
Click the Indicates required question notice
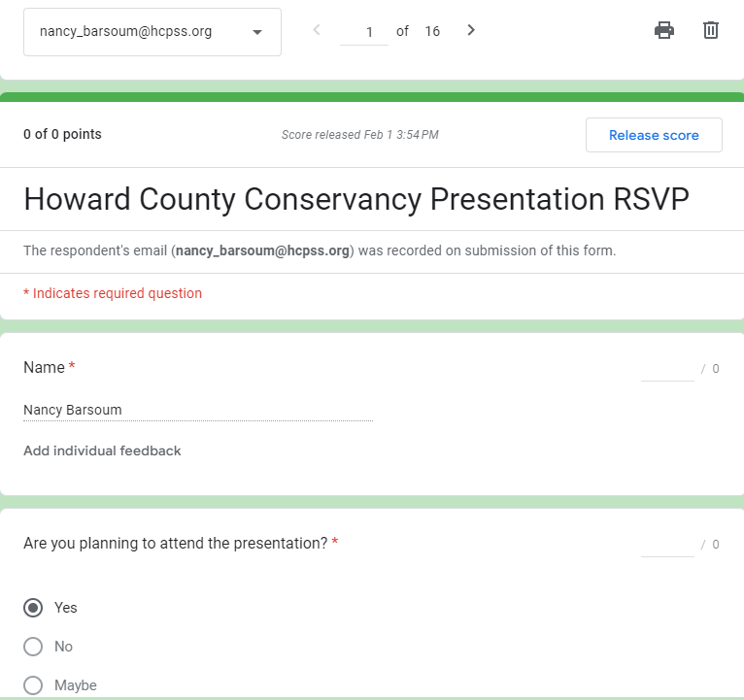(113, 293)
